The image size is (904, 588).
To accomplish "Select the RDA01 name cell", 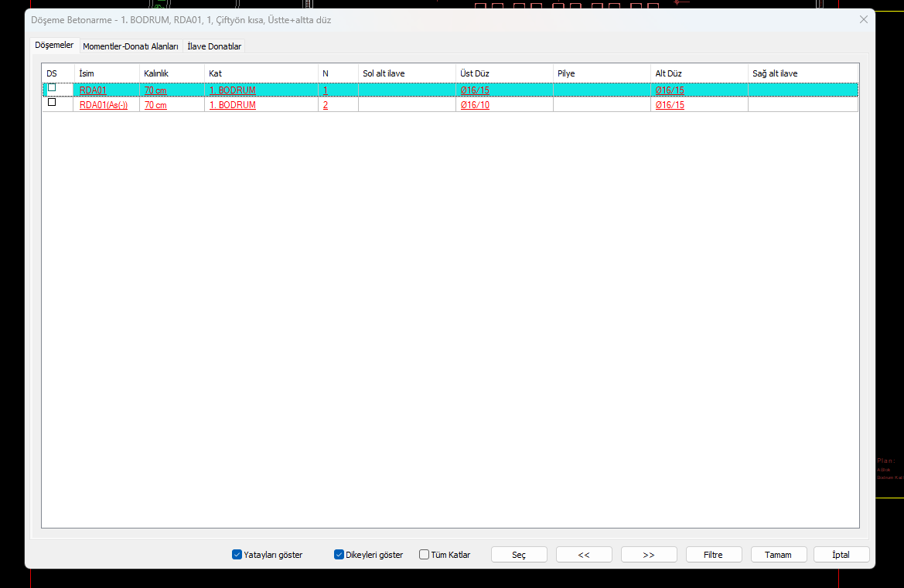I will [x=93, y=90].
